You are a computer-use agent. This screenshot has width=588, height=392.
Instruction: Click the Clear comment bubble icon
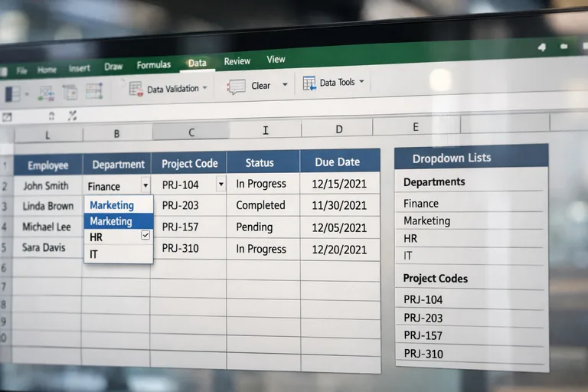(237, 87)
